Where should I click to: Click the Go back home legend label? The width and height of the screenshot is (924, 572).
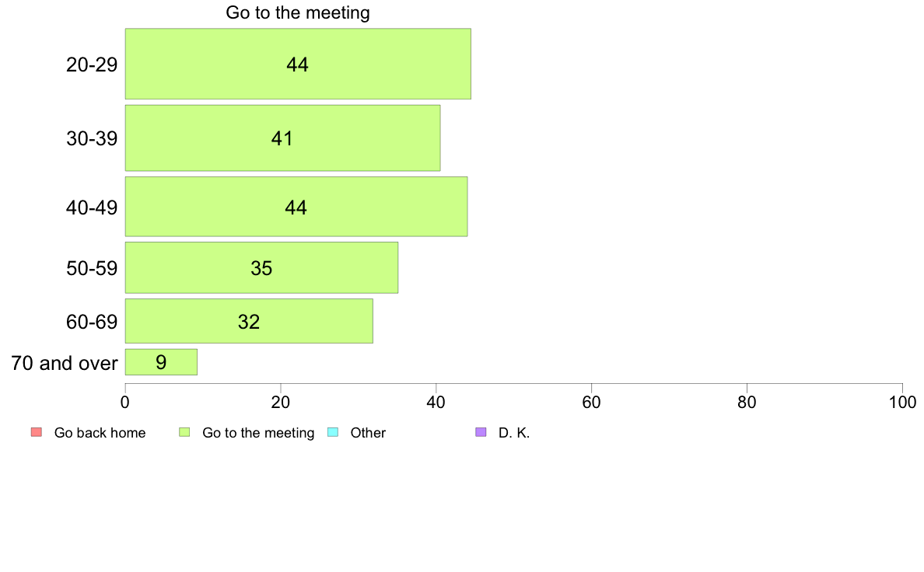[x=100, y=433]
